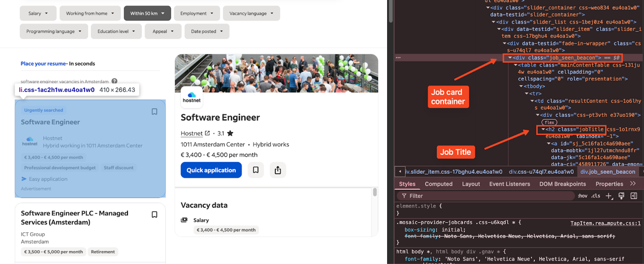Open the .cls element classes editor
Viewport: 644px width, 264px height.
[x=596, y=196]
